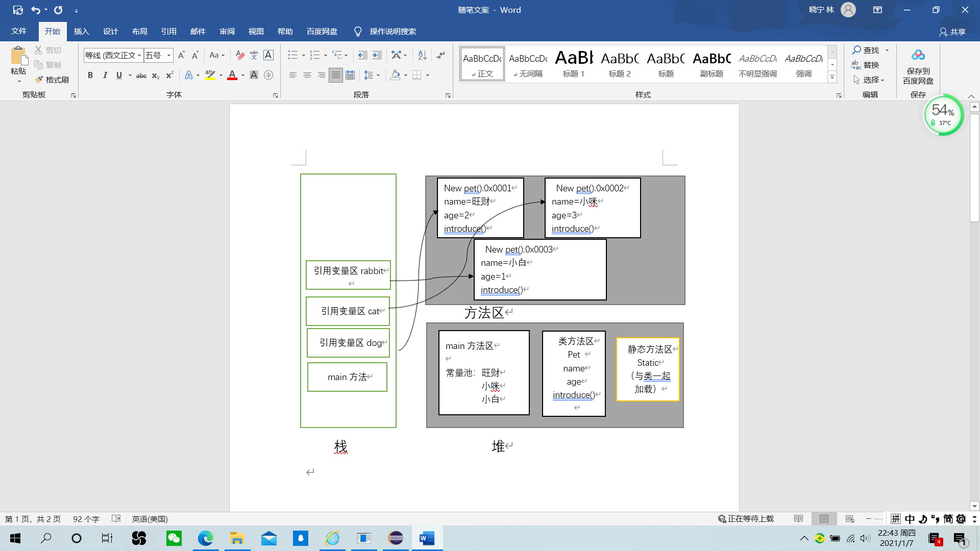The image size is (980, 551).
Task: Click the paint bucket Shading icon
Action: point(395,75)
